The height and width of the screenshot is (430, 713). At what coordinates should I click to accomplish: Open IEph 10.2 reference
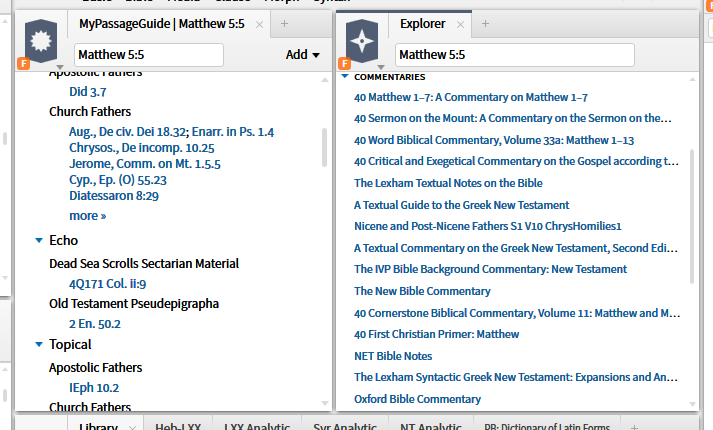(x=94, y=388)
